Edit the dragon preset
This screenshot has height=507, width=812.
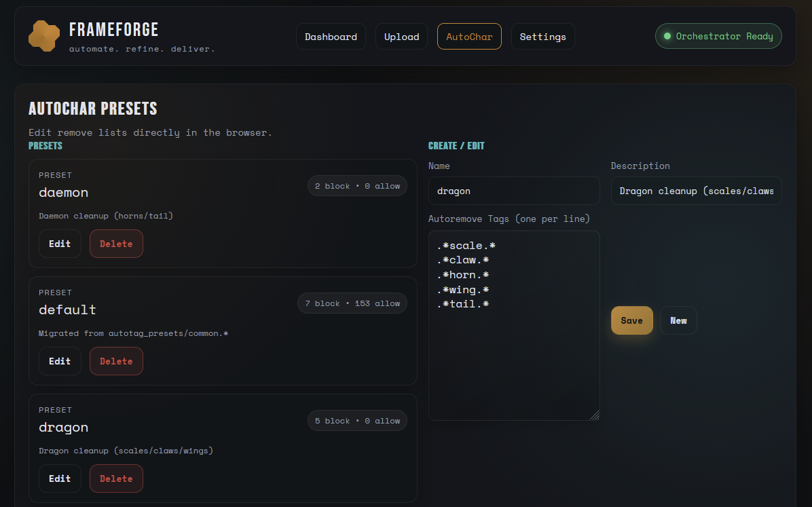60,479
